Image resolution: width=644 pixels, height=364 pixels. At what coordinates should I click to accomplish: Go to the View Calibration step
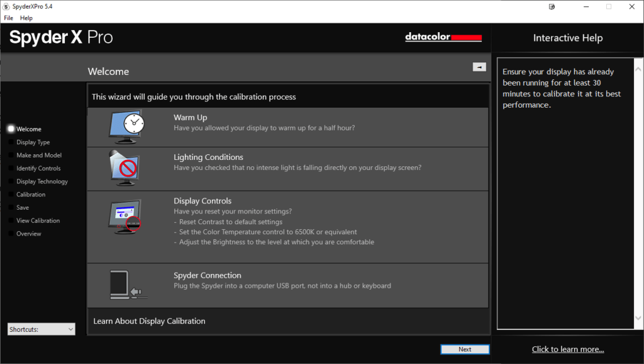tap(38, 220)
